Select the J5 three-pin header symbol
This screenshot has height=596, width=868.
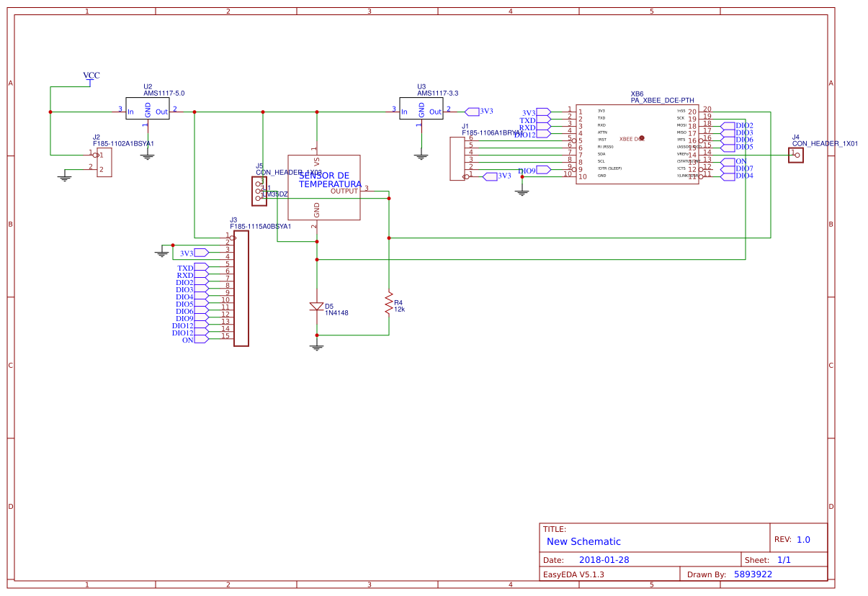[x=257, y=191]
